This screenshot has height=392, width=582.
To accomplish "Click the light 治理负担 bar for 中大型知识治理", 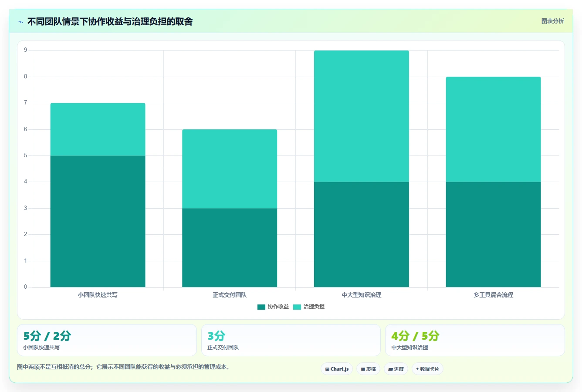I will [x=362, y=116].
